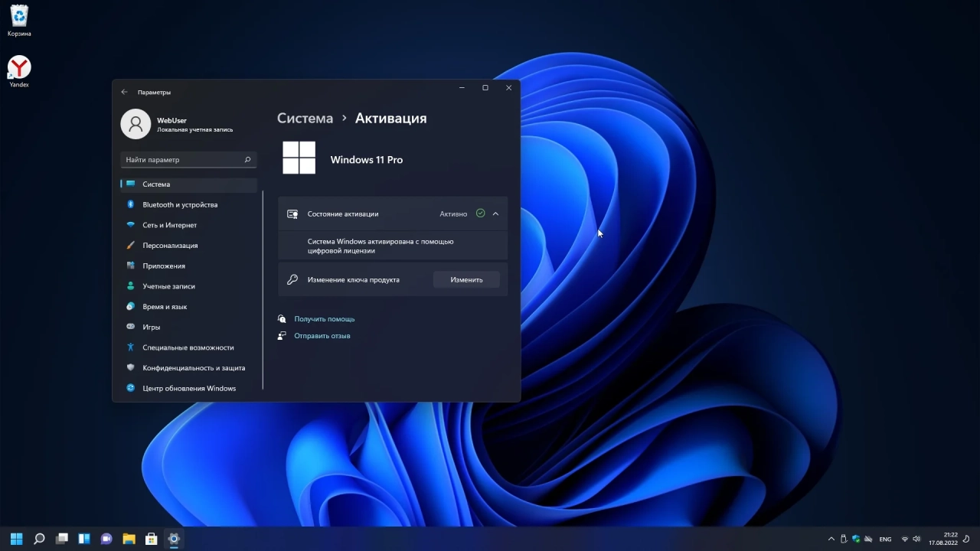Click the Изменить product key button
This screenshot has width=980, height=551.
point(466,280)
